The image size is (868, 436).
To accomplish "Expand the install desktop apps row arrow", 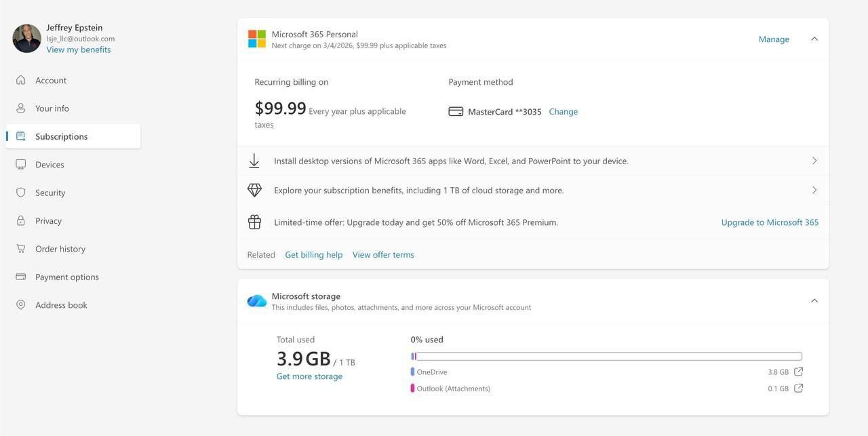I will pos(814,161).
